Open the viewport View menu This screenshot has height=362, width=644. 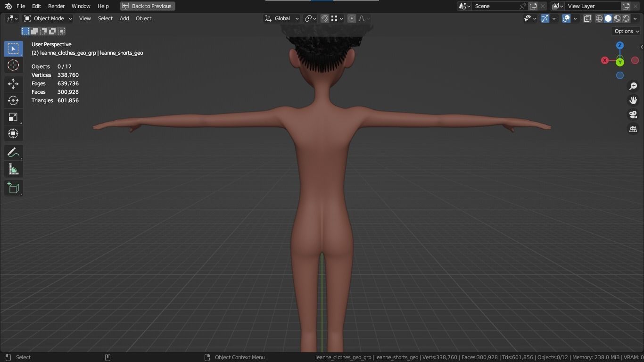point(85,18)
